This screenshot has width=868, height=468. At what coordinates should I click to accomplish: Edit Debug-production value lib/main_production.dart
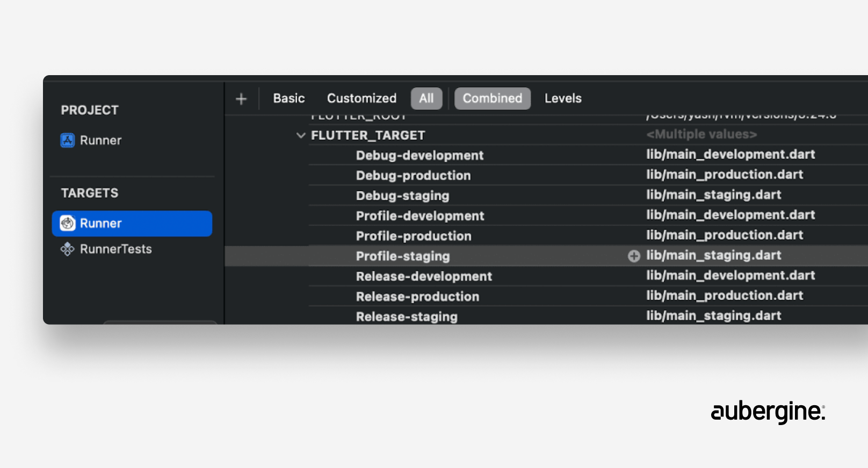tap(725, 174)
